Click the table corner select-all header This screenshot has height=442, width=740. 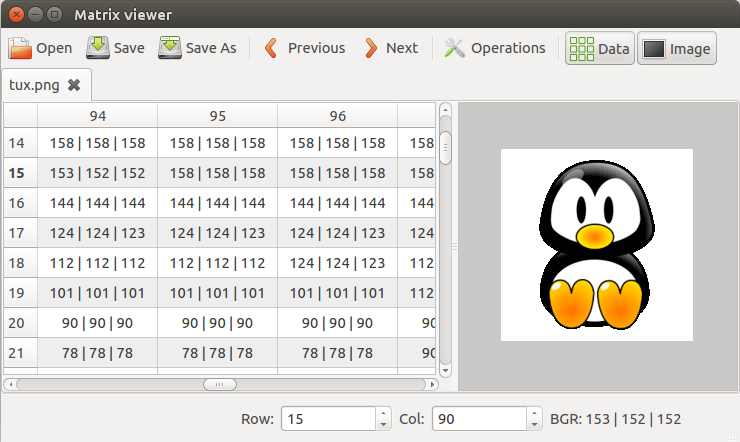pos(21,116)
